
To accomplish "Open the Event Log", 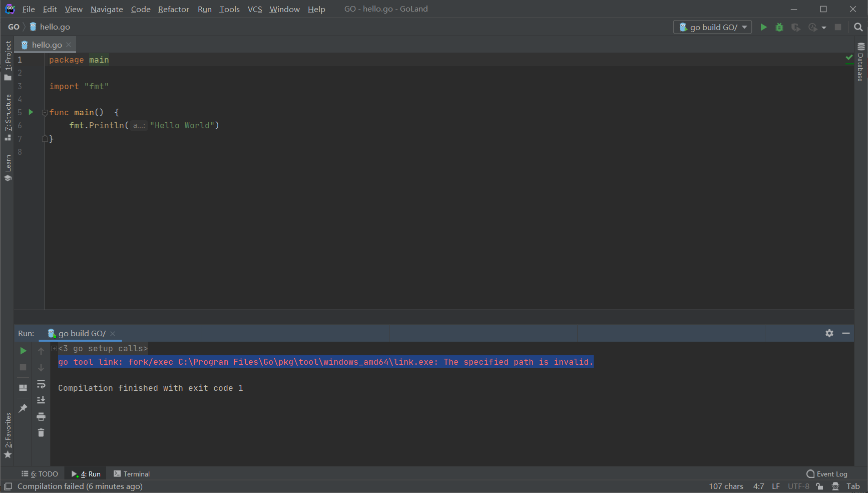I will point(827,474).
